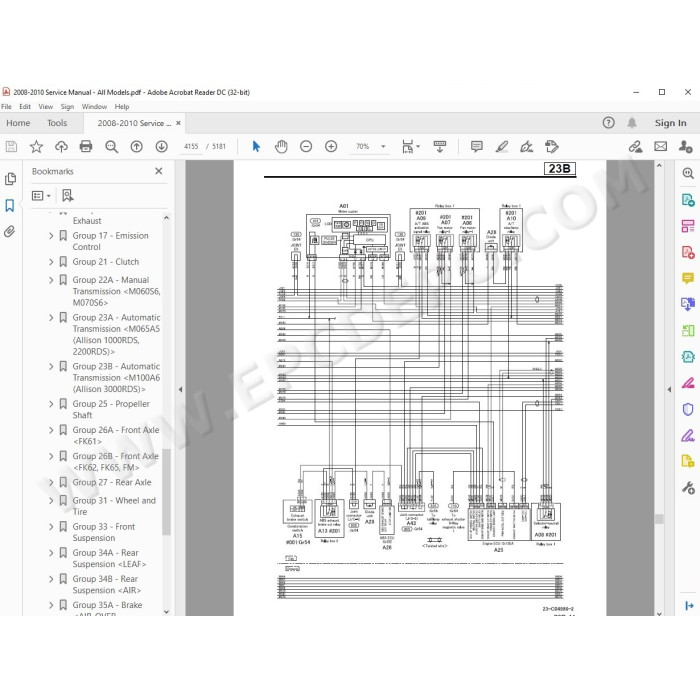
Task: Open right pane search tool
Action: [x=688, y=173]
